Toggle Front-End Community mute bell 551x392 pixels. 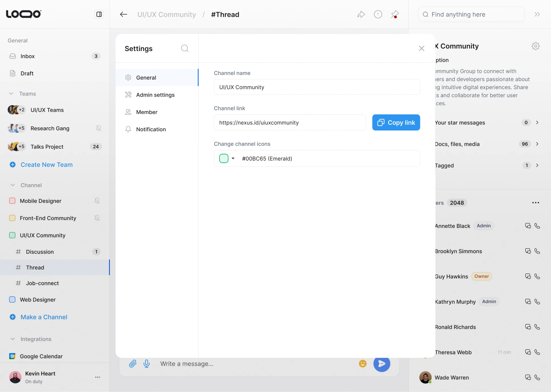(97, 218)
